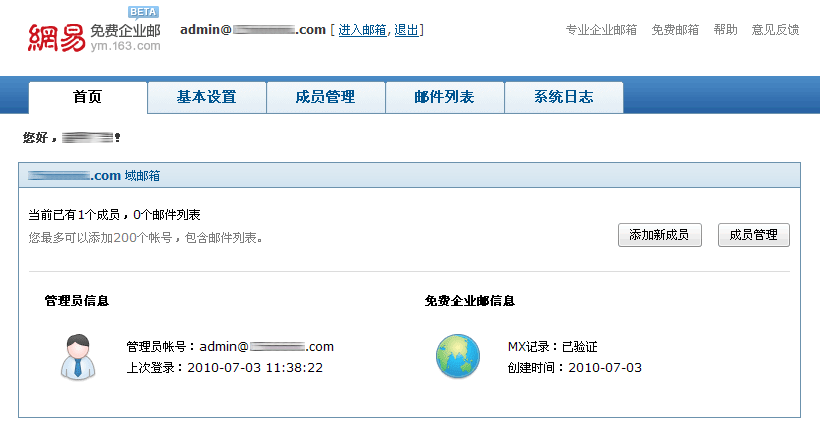Click the 网易 NetEase logo
This screenshot has width=820, height=435.
[56, 36]
